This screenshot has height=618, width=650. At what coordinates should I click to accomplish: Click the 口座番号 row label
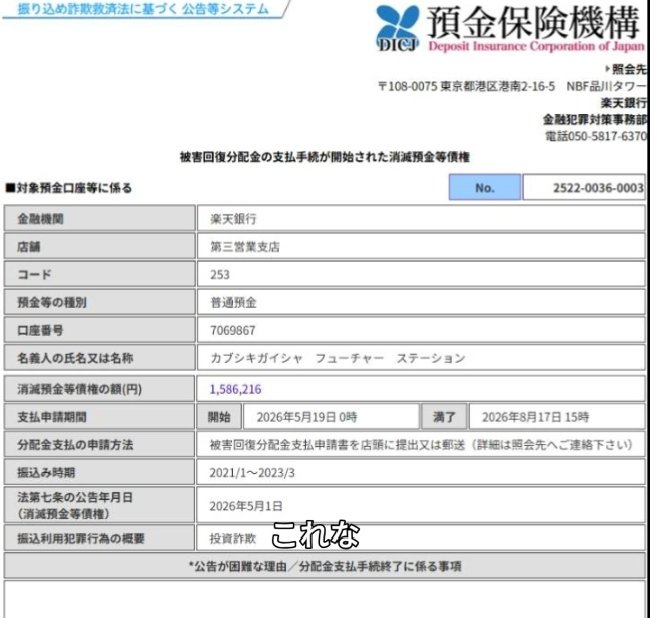(x=99, y=330)
